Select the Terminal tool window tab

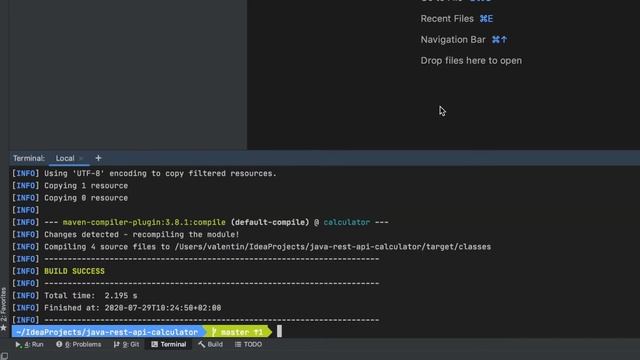[x=169, y=344]
